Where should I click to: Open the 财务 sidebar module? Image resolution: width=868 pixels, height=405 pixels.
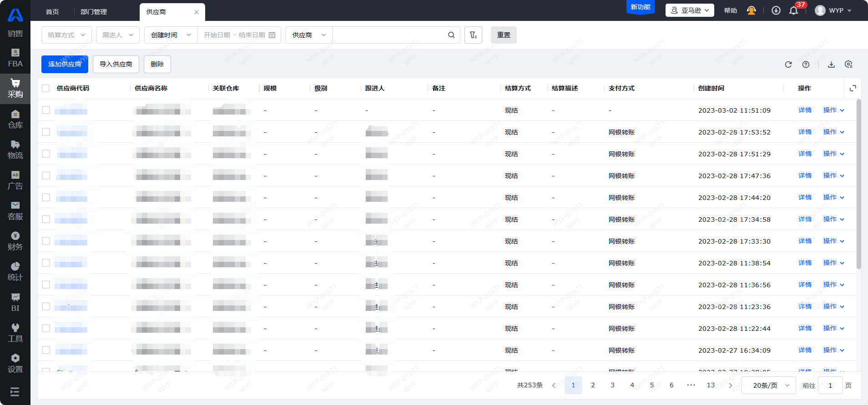click(15, 241)
